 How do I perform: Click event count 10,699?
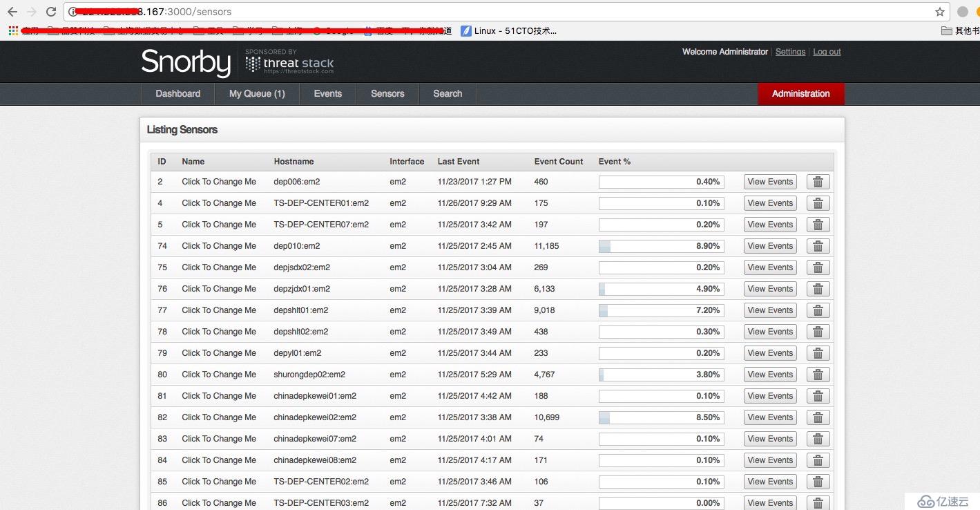coord(547,417)
